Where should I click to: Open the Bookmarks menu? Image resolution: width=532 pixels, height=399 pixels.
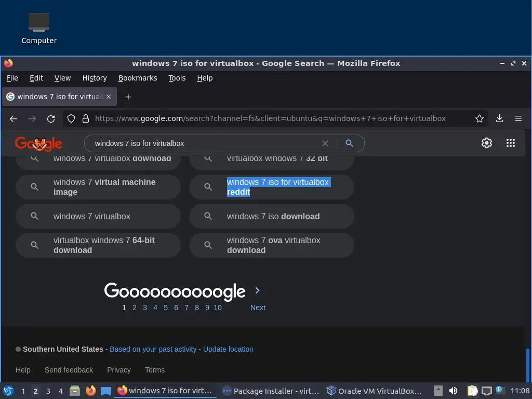(138, 78)
